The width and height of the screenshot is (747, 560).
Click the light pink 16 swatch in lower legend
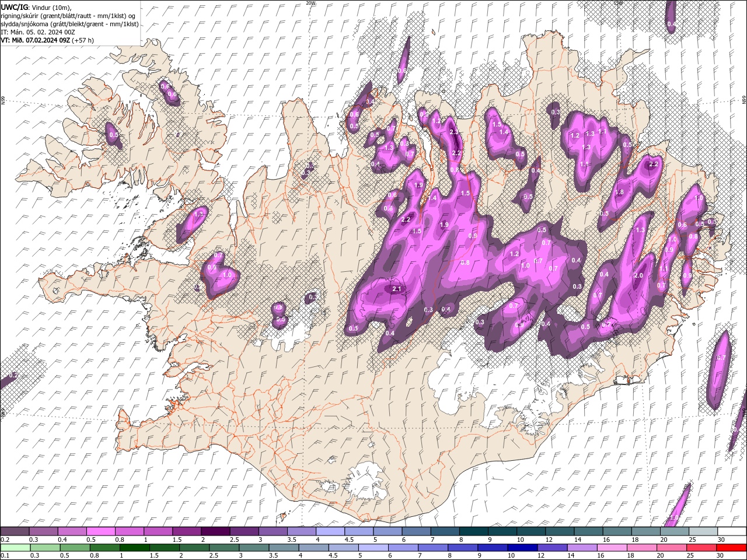612,547
